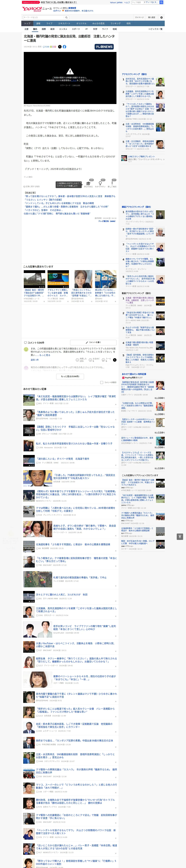
Task: Open テレビ朝日系（ANN）source link
Action: pos(107,221)
